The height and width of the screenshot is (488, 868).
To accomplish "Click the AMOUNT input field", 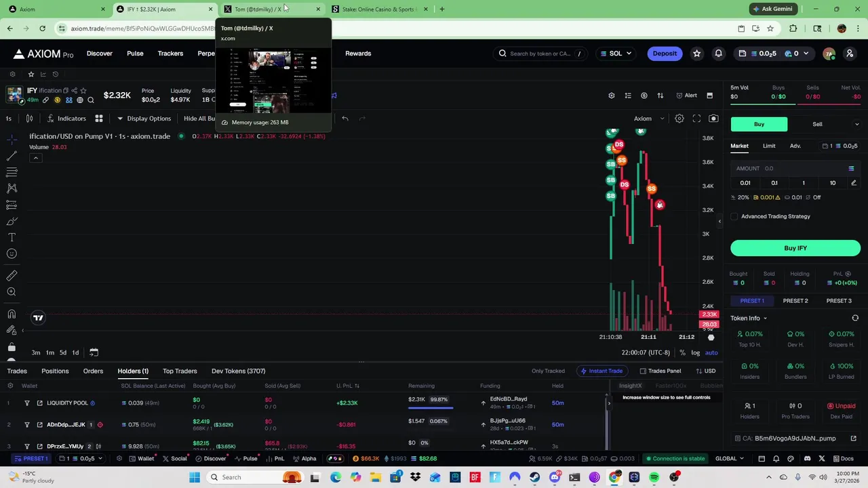I will 795,169.
